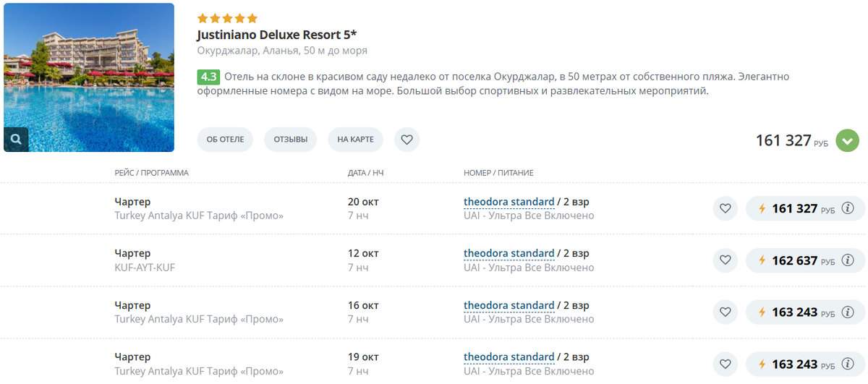Show info for the 162 637 руб offer

pos(848,260)
